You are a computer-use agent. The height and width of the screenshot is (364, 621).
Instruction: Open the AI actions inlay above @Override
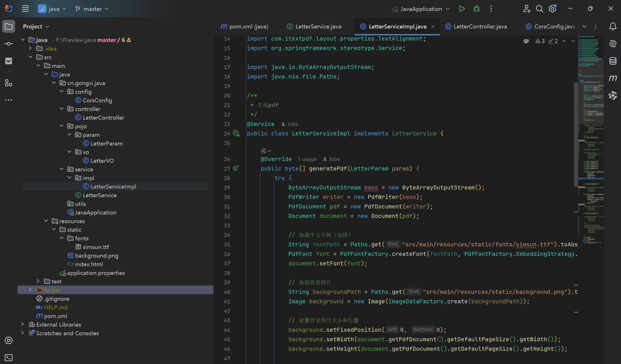(x=266, y=151)
